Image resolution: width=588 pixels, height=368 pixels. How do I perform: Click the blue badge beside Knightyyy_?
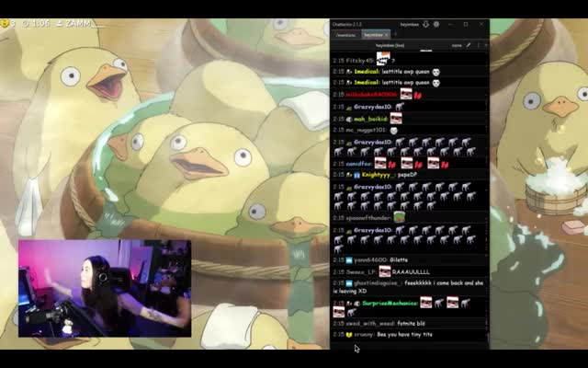[x=356, y=175]
